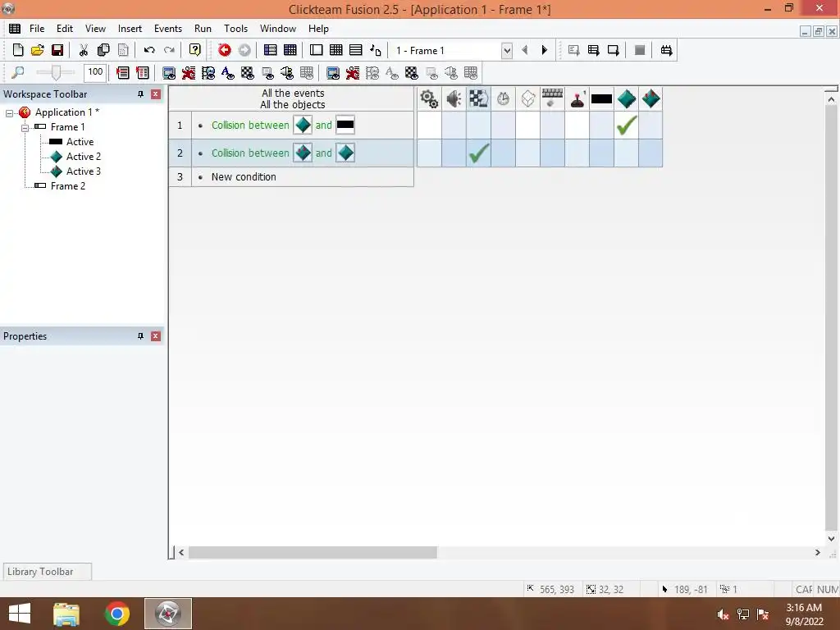The height and width of the screenshot is (630, 840).
Task: Select the Sound speaker column header
Action: pyautogui.click(x=454, y=98)
